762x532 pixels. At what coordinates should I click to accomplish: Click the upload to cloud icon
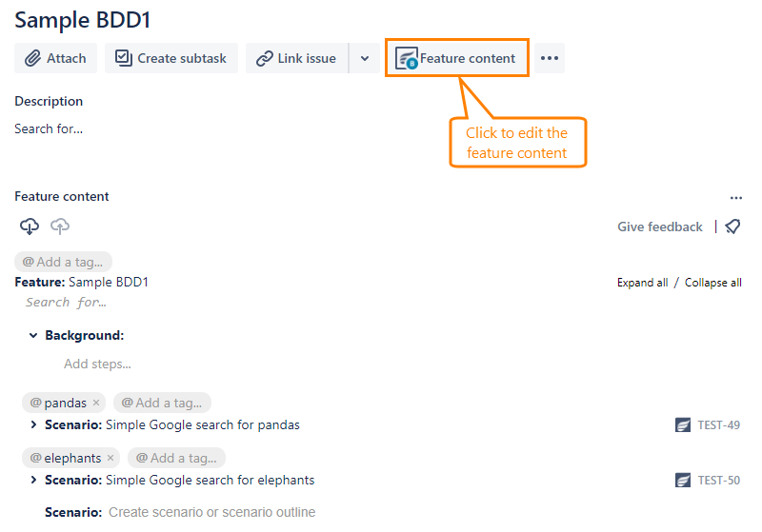pyautogui.click(x=60, y=227)
